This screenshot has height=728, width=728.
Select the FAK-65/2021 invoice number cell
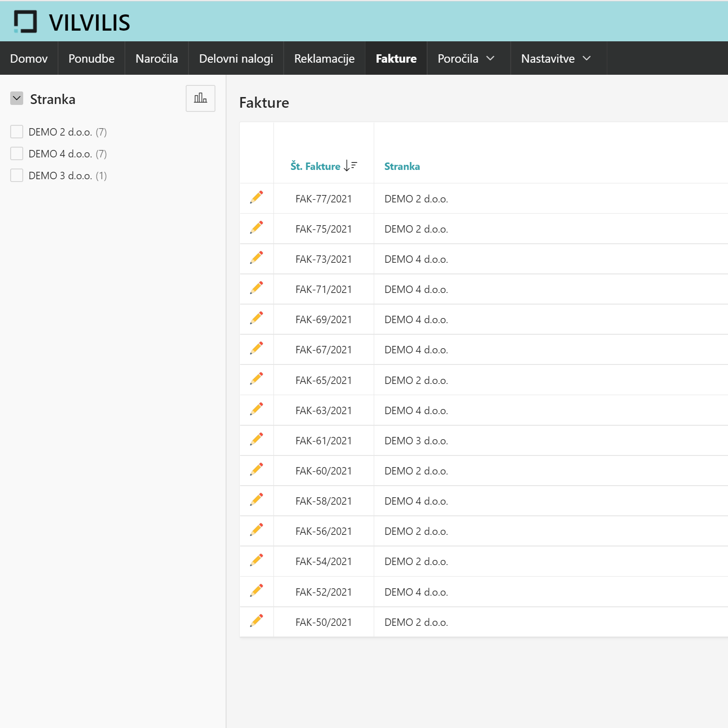(324, 380)
